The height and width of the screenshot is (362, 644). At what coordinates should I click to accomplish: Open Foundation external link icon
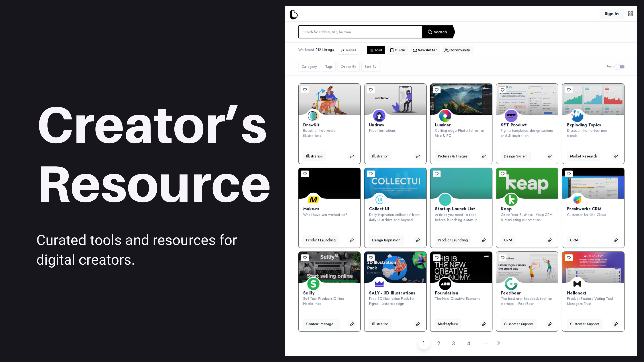click(484, 324)
